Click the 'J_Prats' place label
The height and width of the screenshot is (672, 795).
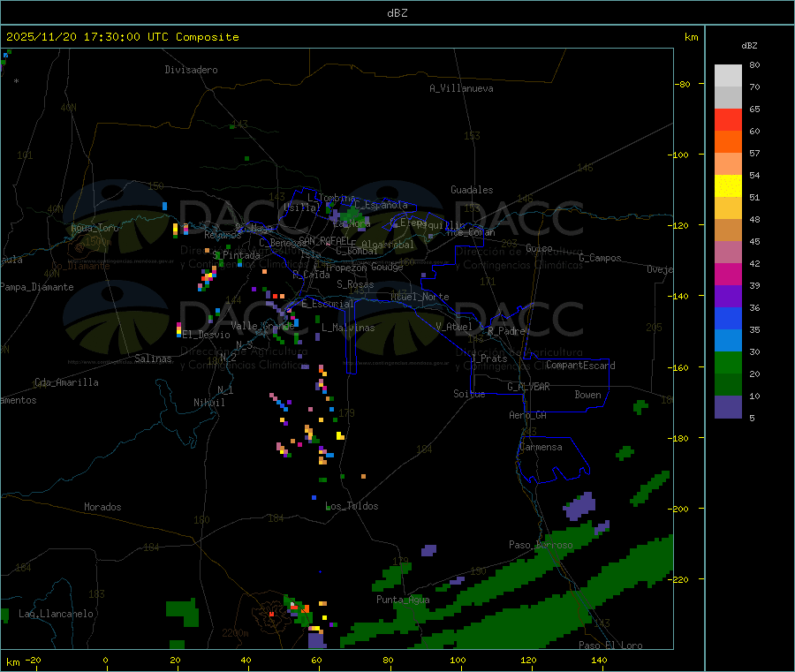tap(488, 359)
